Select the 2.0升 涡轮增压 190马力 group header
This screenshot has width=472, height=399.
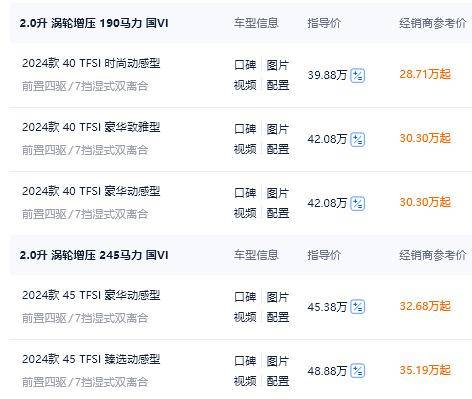tap(94, 23)
